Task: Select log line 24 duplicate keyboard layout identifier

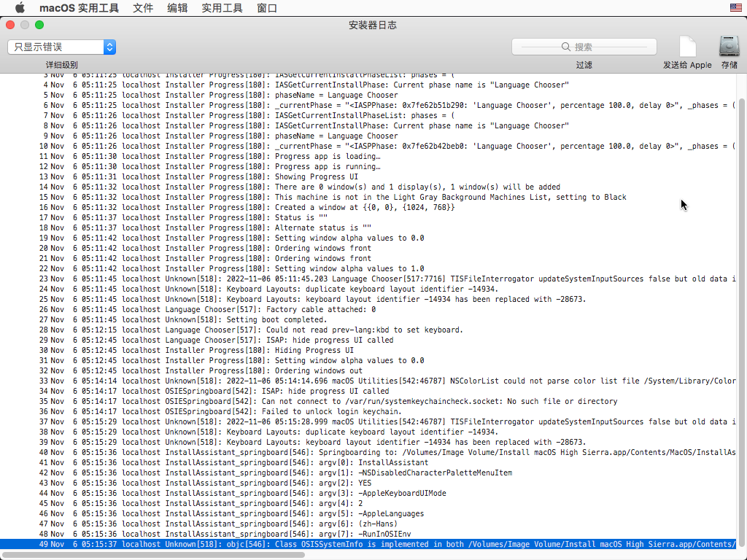Action: tap(368, 289)
